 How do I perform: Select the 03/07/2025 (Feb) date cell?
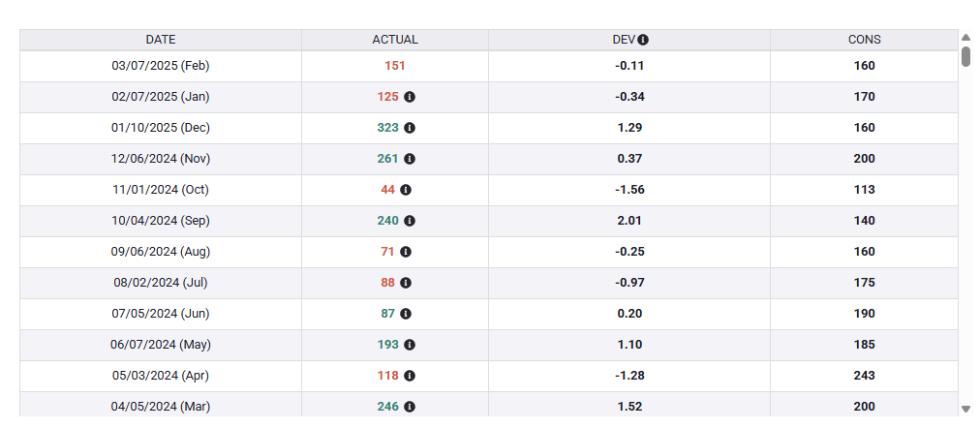tap(161, 66)
